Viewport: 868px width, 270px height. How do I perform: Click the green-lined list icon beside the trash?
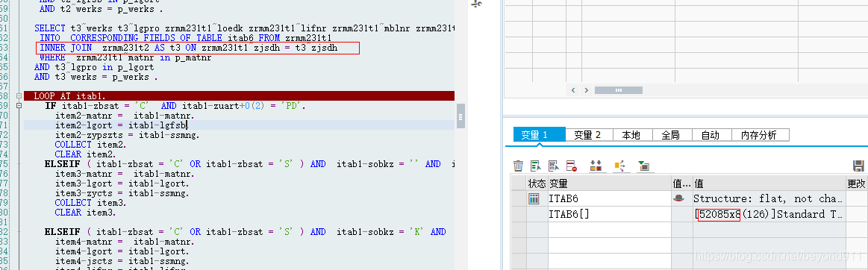(536, 166)
